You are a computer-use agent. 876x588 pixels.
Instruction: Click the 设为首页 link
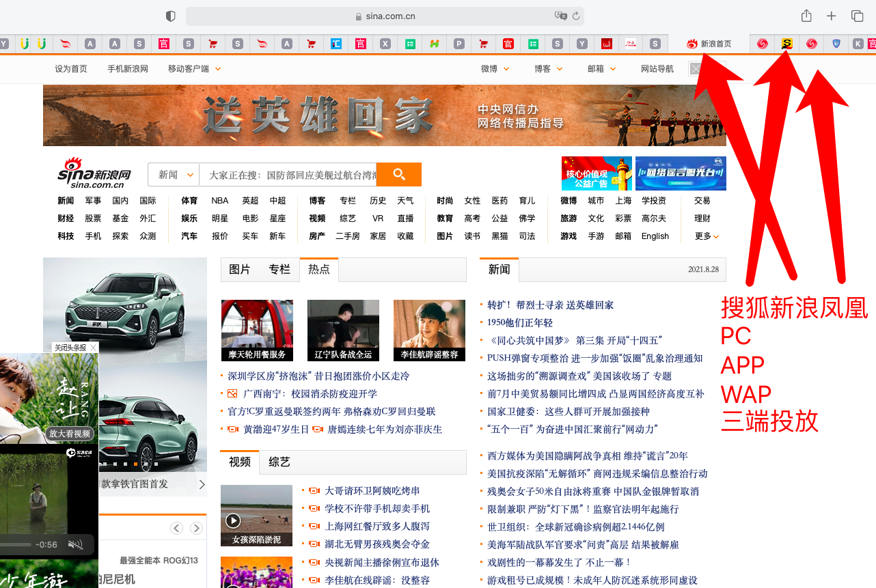[x=71, y=69]
